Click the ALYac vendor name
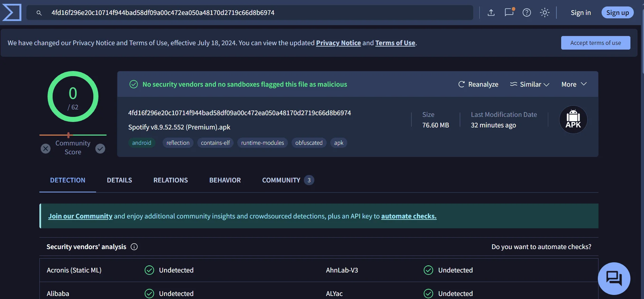 click(x=334, y=294)
